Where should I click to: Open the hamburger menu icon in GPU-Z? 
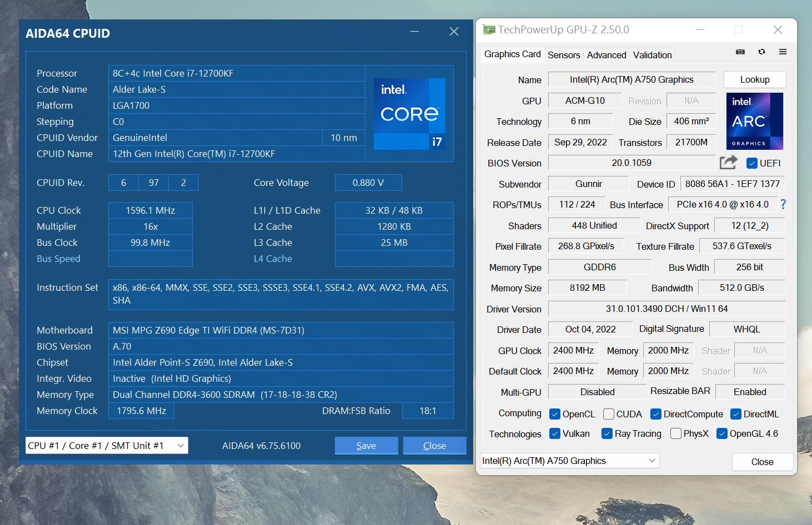783,51
